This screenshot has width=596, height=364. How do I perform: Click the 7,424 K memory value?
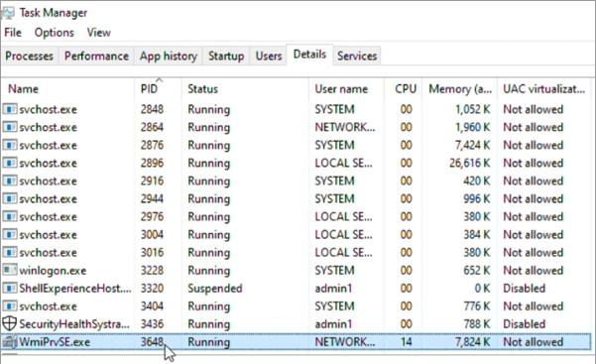pyautogui.click(x=473, y=145)
